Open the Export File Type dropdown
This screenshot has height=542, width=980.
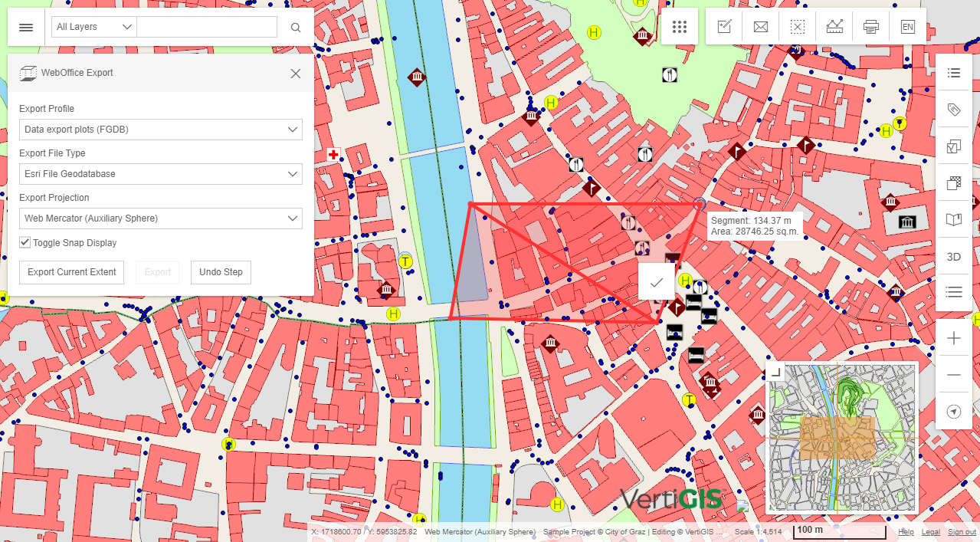pos(161,174)
